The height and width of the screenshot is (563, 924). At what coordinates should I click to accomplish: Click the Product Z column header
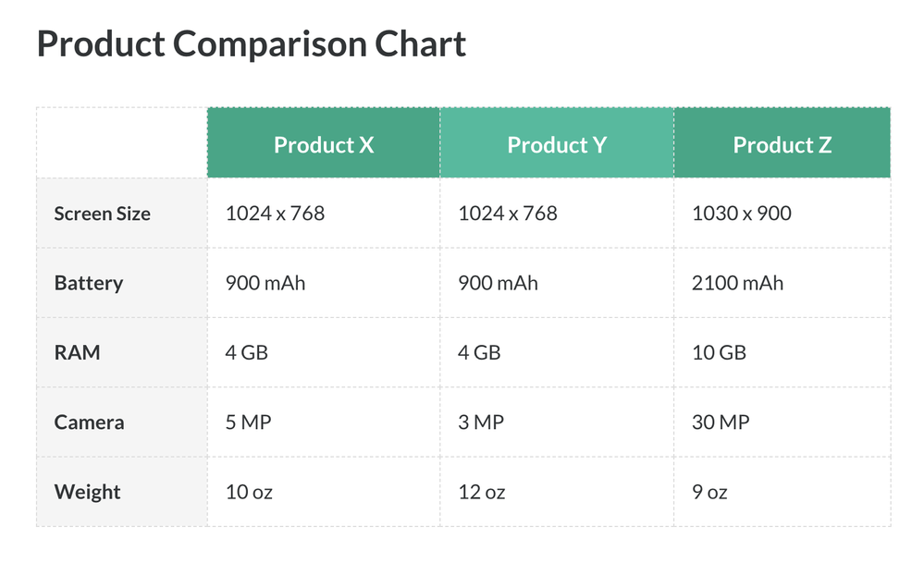coord(782,145)
